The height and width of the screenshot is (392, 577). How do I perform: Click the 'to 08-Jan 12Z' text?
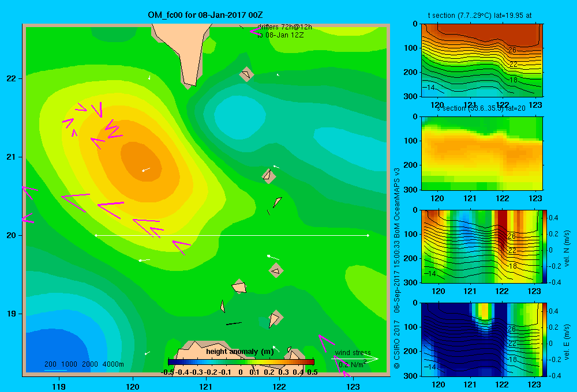tap(280, 35)
